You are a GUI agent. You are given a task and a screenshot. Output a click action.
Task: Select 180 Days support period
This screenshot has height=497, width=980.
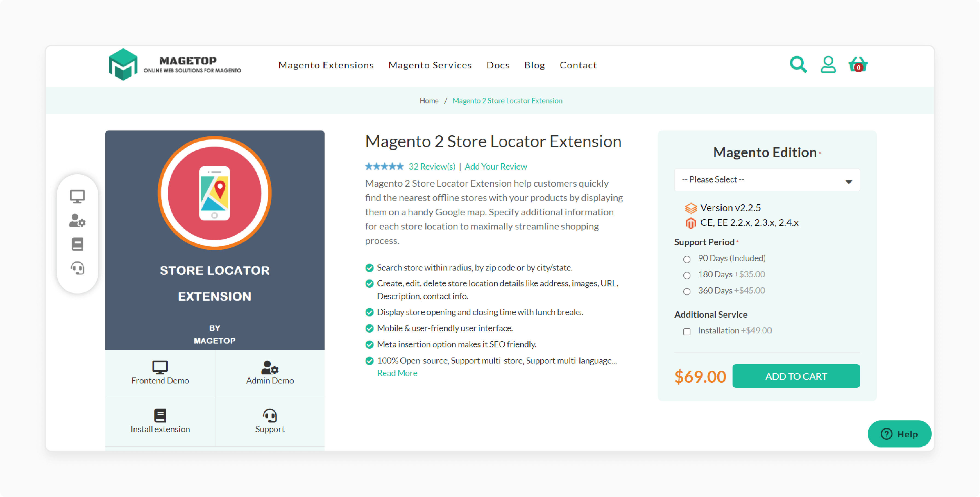687,275
